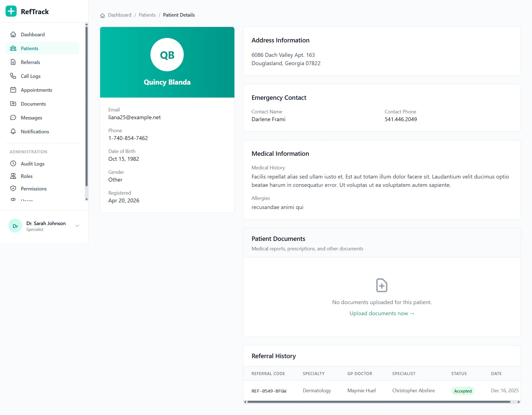Click the Dr user avatar badge
Viewport: 532px width, 415px height.
[15, 226]
